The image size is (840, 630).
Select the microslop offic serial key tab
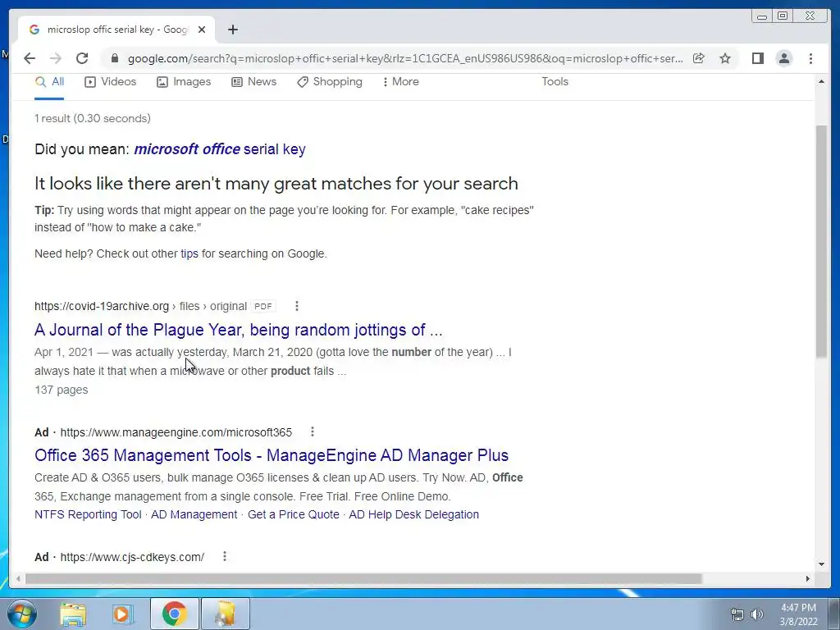[116, 30]
